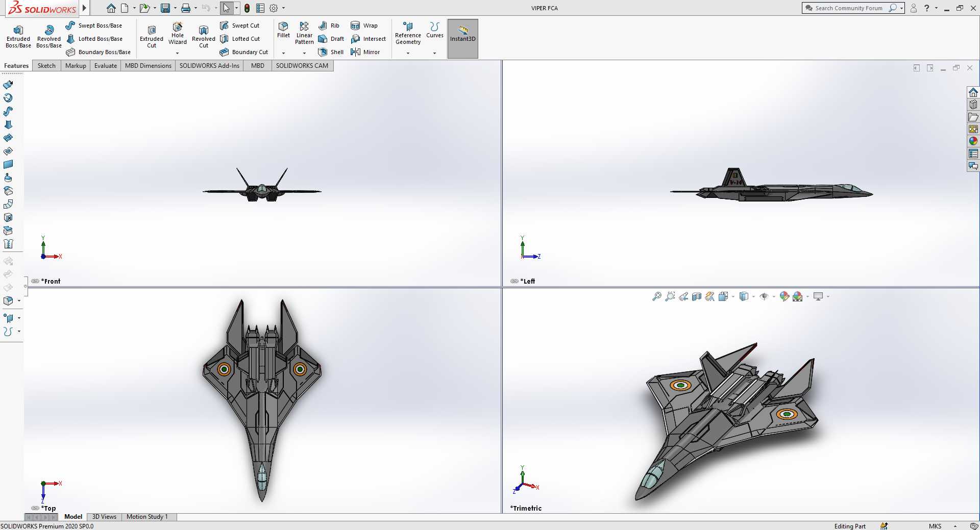Viewport: 980px width, 530px height.
Task: Open the Evaluate tab
Action: pyautogui.click(x=106, y=66)
